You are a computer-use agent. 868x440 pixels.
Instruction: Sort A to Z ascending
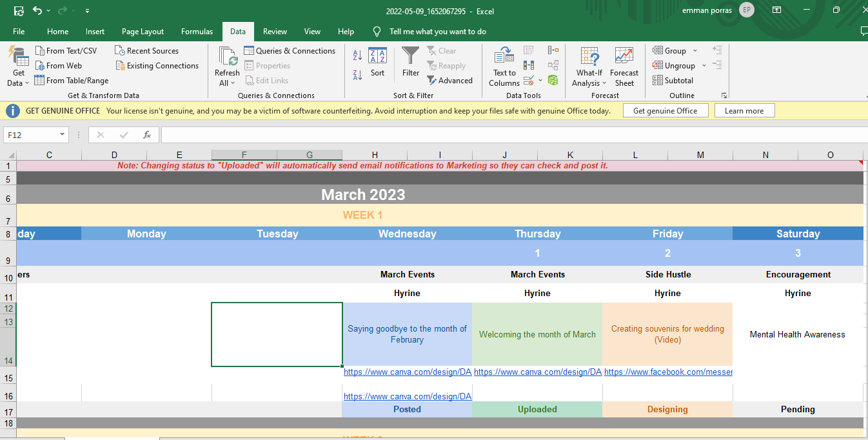(x=358, y=56)
